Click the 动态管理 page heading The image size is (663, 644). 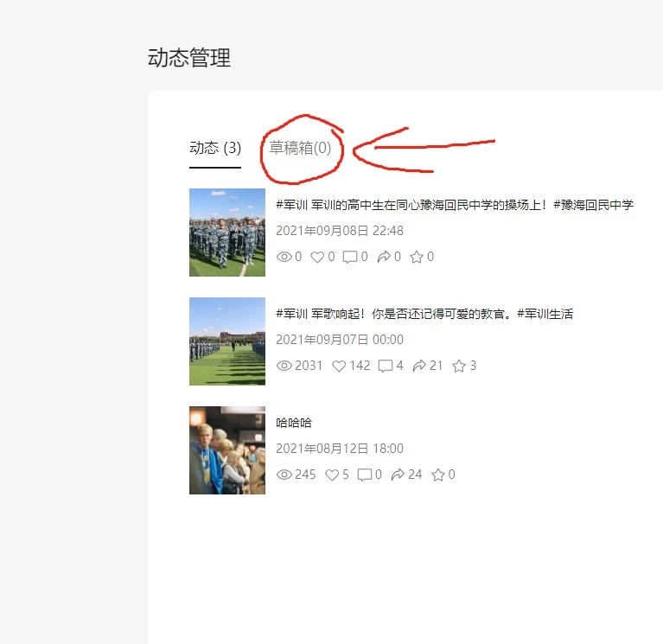pyautogui.click(x=189, y=58)
